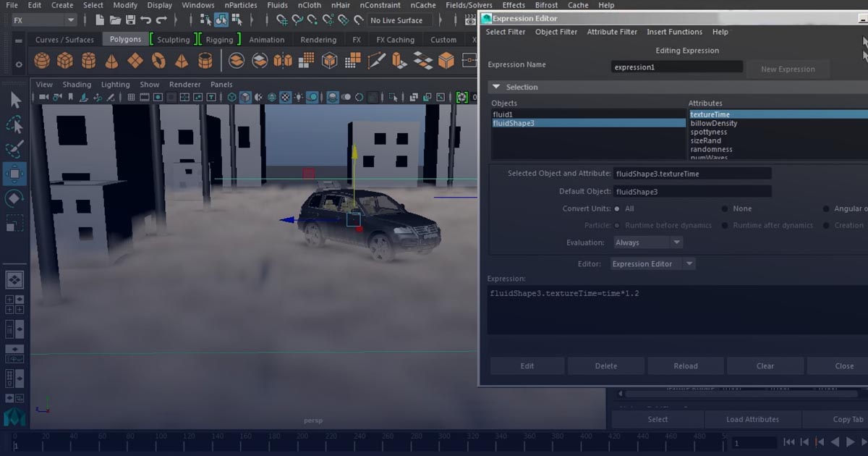Select the polygon Sphere tool on the shelf
This screenshot has height=456, width=868.
(41, 61)
